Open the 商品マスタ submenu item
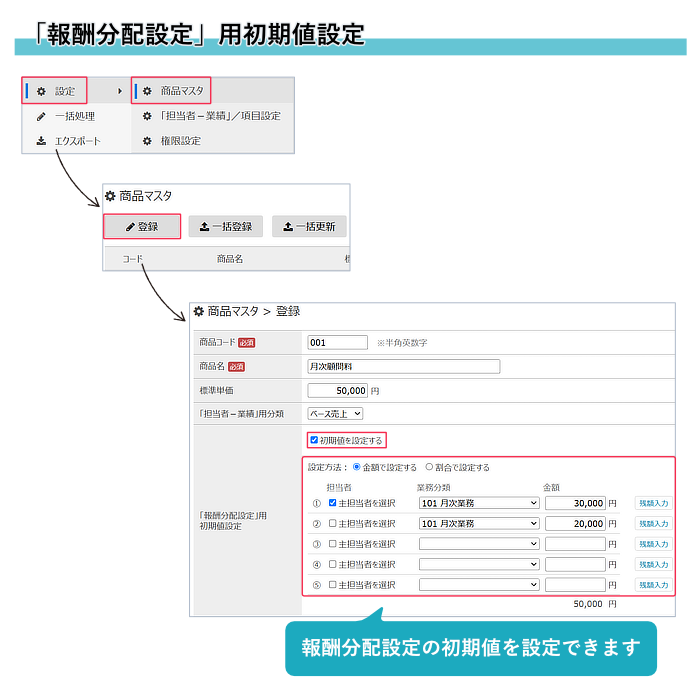The image size is (700, 700). pyautogui.click(x=181, y=91)
